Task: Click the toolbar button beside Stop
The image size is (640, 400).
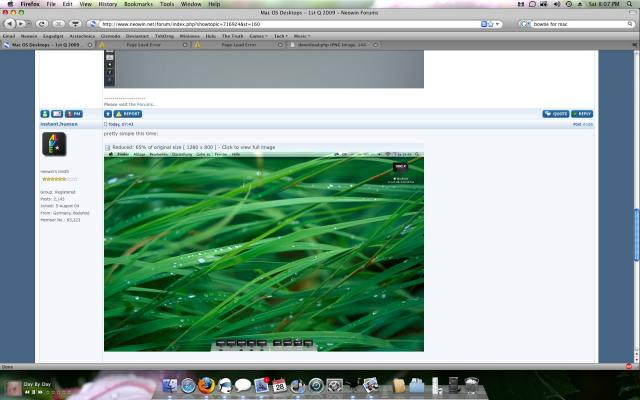Action: 75,24
